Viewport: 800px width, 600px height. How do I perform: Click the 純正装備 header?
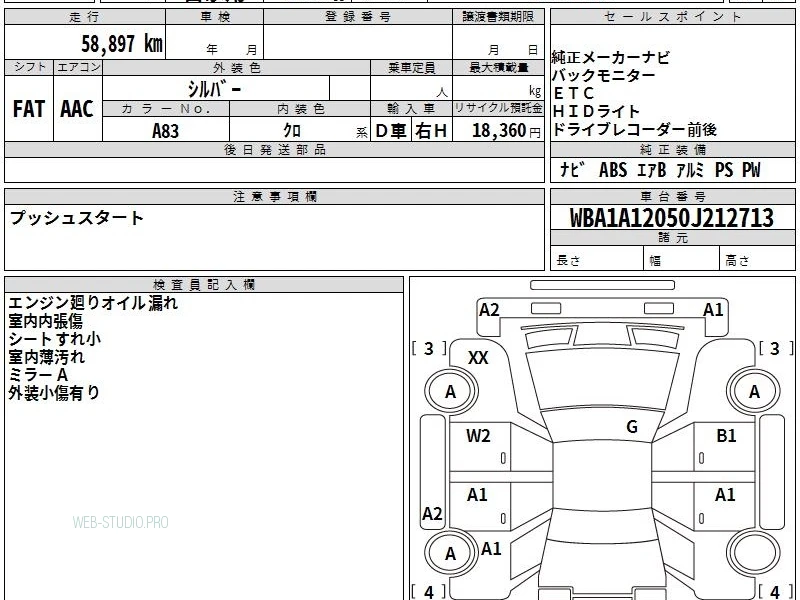click(x=672, y=149)
